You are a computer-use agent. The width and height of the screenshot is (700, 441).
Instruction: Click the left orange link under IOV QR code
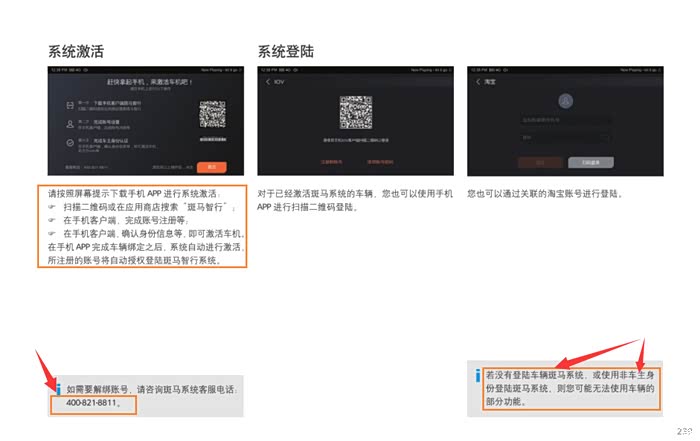click(331, 162)
